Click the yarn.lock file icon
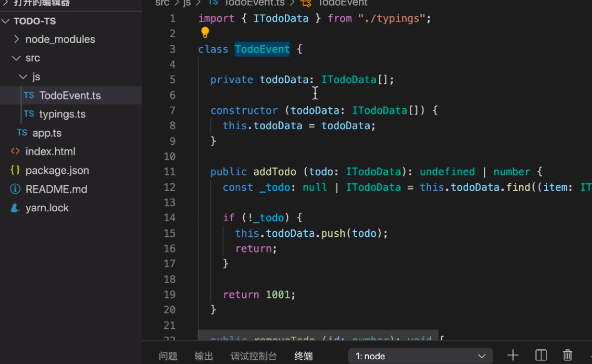 click(x=15, y=207)
